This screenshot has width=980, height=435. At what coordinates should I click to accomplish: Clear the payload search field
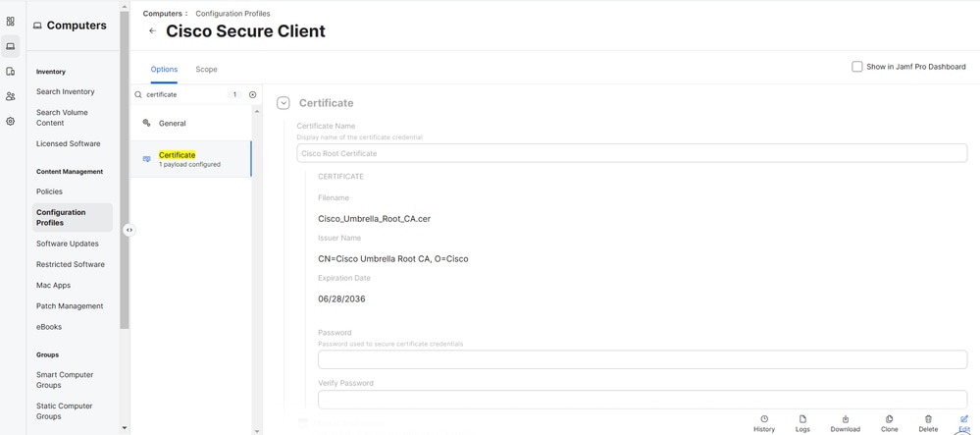pyautogui.click(x=252, y=95)
